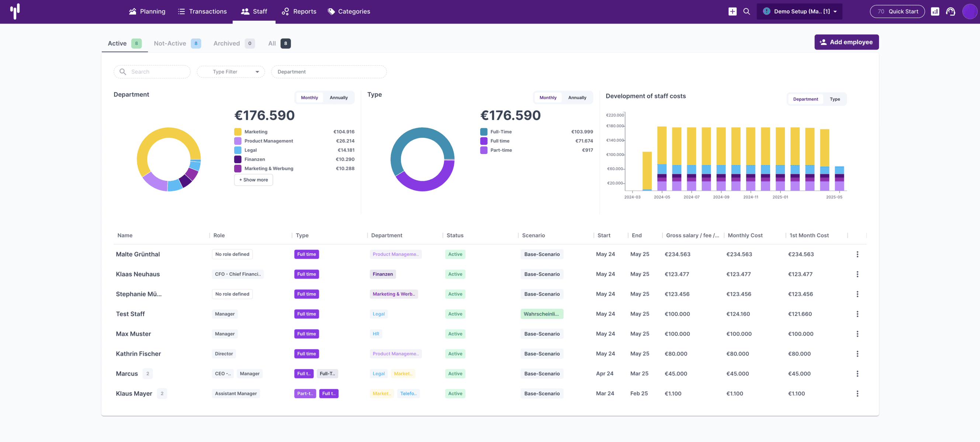Click the purple user avatar
Viewport: 980px width, 442px height.
click(x=969, y=11)
